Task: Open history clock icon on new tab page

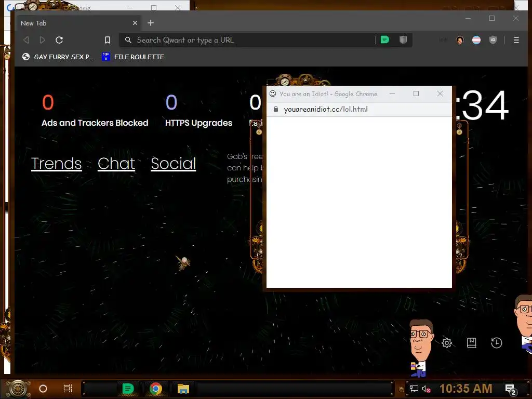Action: (496, 343)
